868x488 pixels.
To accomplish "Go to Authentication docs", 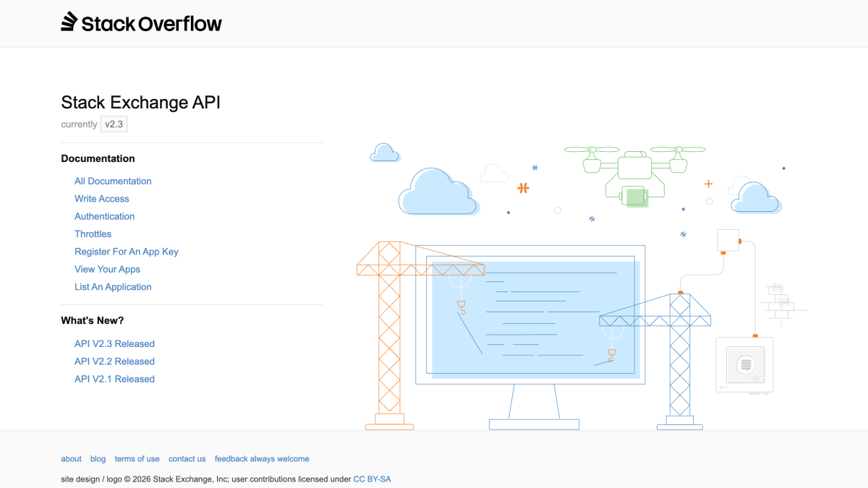I will (x=104, y=216).
